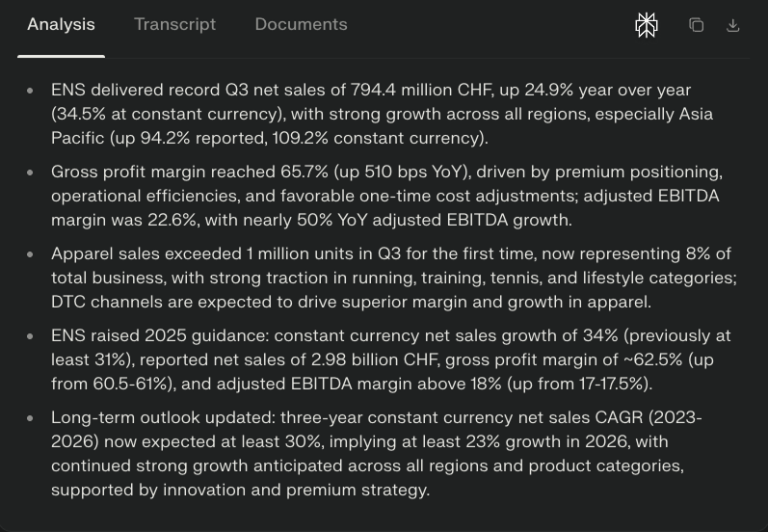
Task: Open the Documents tab
Action: tap(301, 24)
